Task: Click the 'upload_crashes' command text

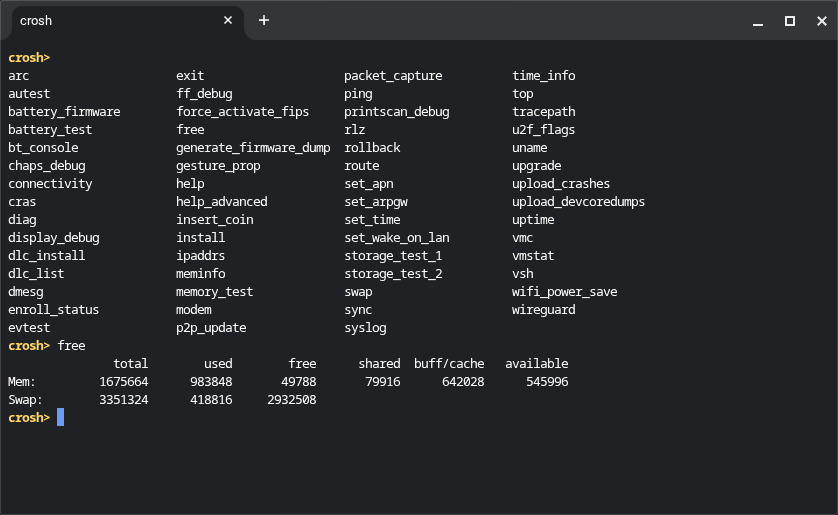Action: [560, 183]
